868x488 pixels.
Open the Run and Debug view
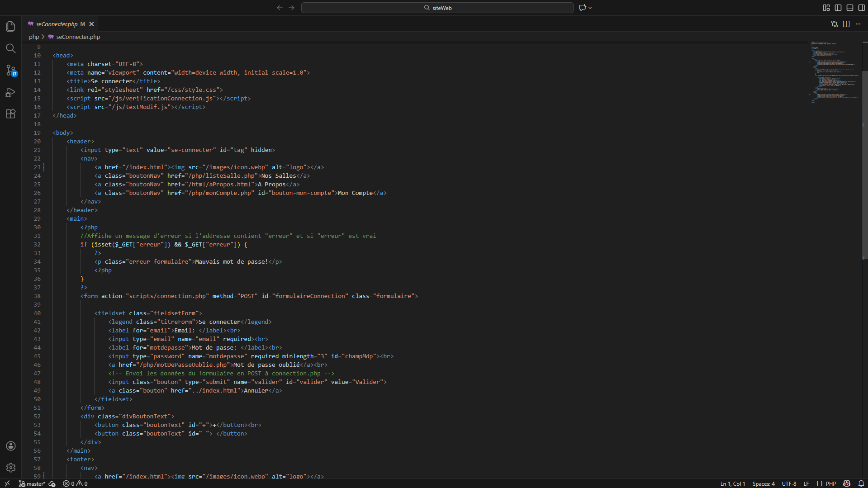point(11,92)
